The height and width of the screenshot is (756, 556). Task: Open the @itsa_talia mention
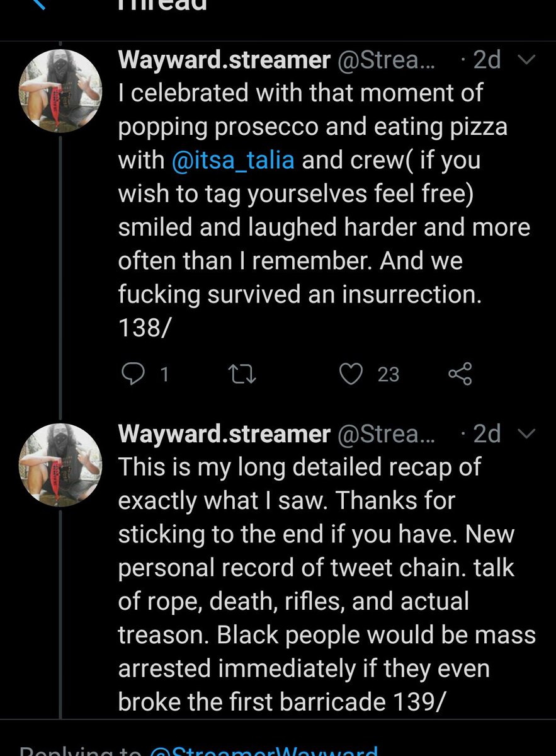pos(232,160)
